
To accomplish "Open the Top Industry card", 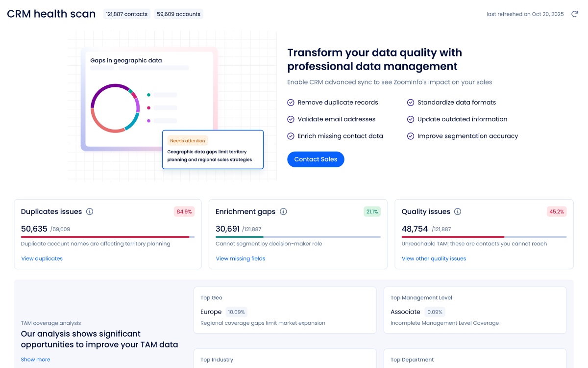I will tap(285, 359).
